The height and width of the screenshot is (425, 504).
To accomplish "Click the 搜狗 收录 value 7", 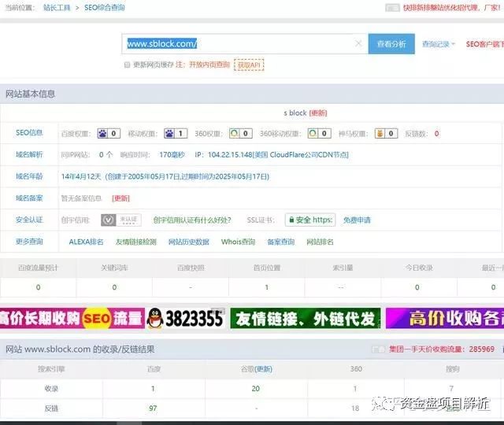I will (451, 389).
